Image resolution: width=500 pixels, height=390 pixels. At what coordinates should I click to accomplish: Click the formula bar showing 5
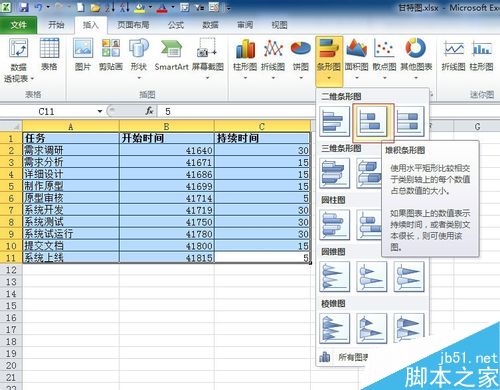[x=328, y=111]
